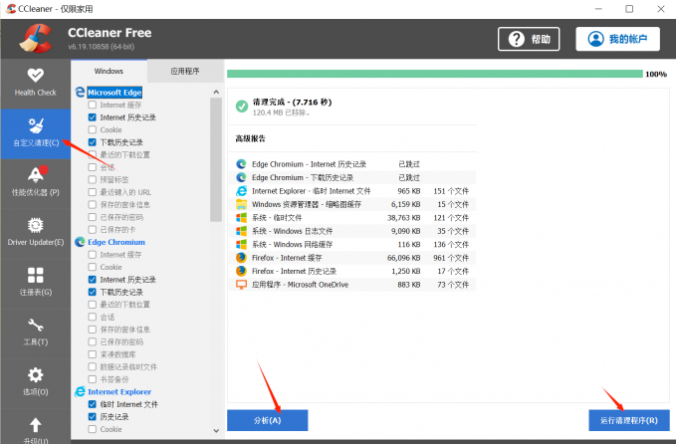678x447 pixels.
Task: Click the Internet Explorer section icon in tree
Action: click(x=80, y=392)
